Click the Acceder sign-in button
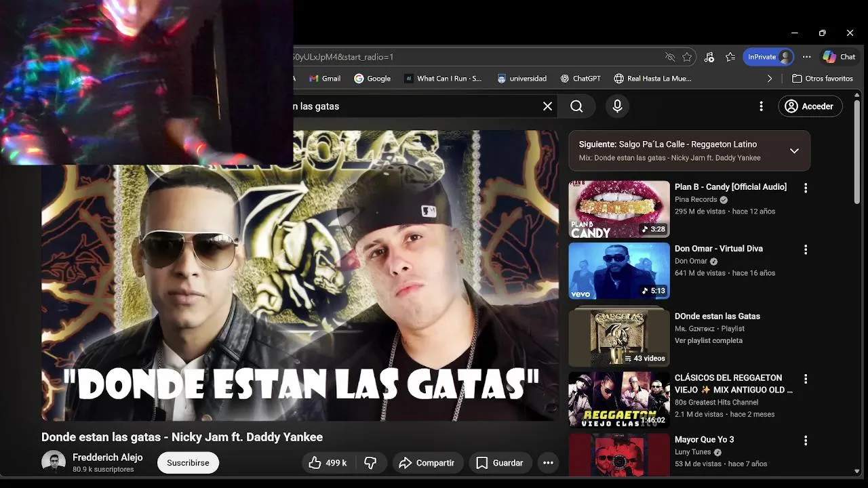This screenshot has height=488, width=868. click(810, 106)
